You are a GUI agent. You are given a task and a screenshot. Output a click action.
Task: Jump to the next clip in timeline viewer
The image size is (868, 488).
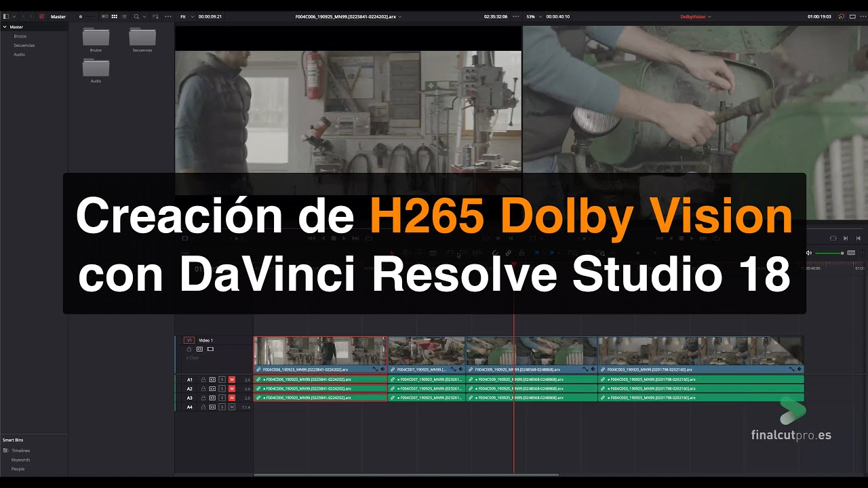pos(846,239)
